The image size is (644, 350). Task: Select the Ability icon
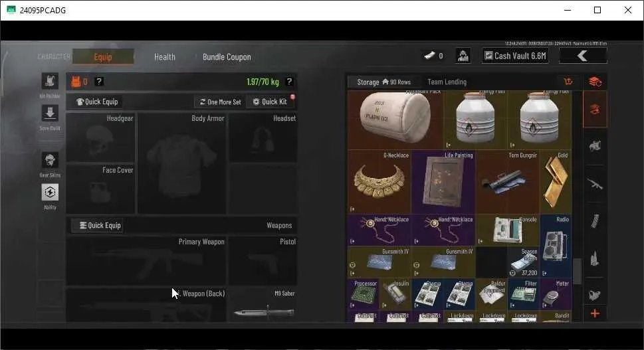pos(50,192)
